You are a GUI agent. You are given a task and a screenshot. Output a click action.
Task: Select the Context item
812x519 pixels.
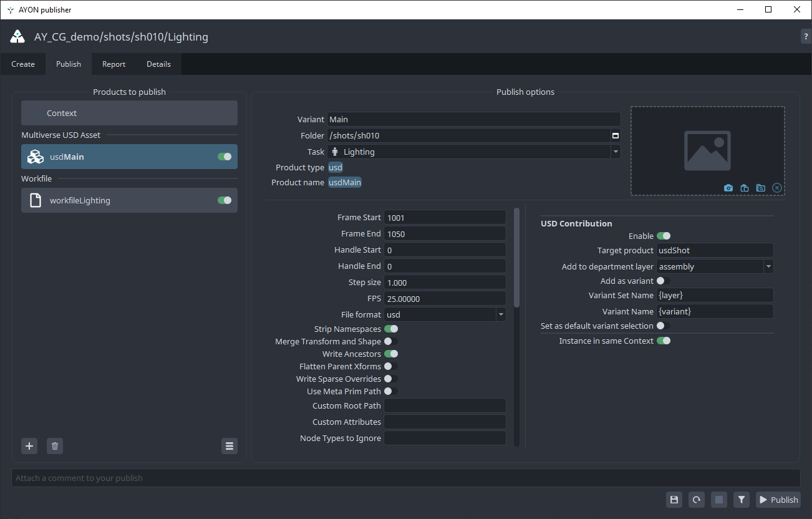[129, 113]
